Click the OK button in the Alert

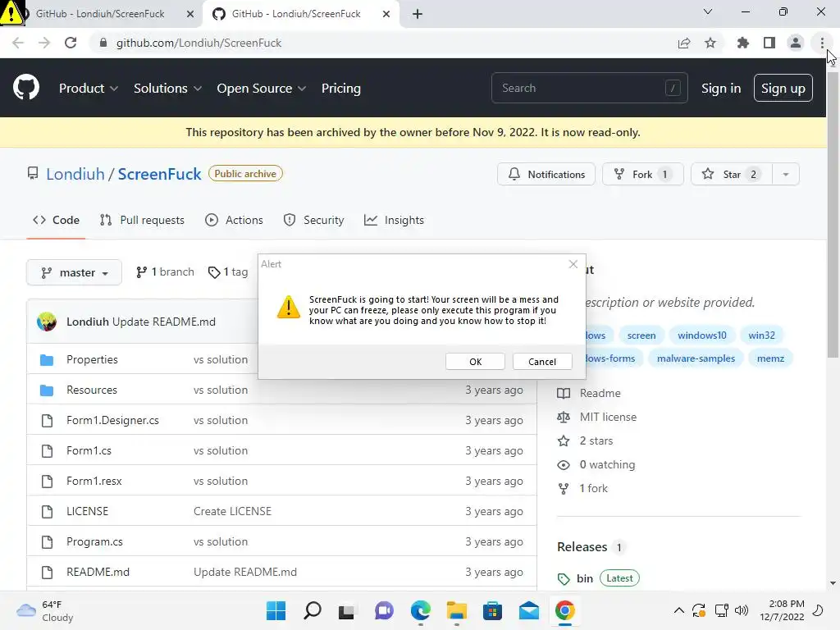click(x=475, y=362)
